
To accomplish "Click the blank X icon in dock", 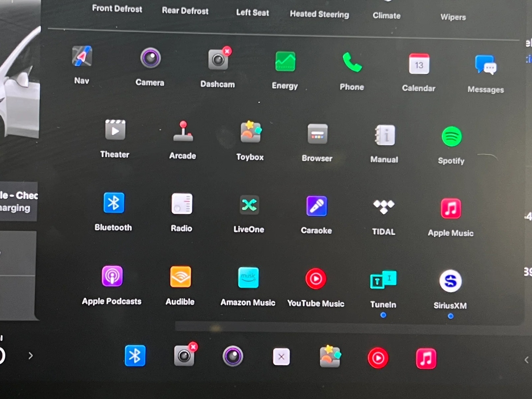I will pos(281,357).
